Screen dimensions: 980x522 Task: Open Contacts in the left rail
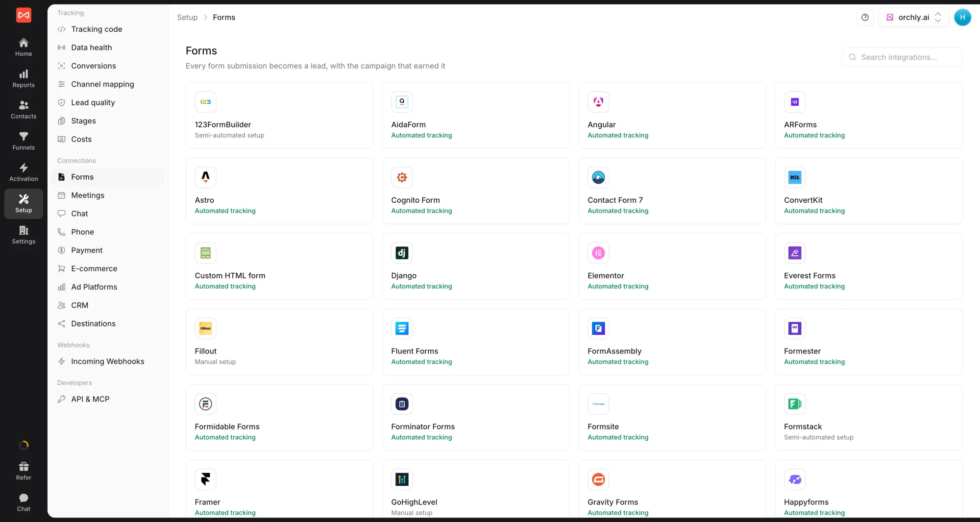coord(24,110)
